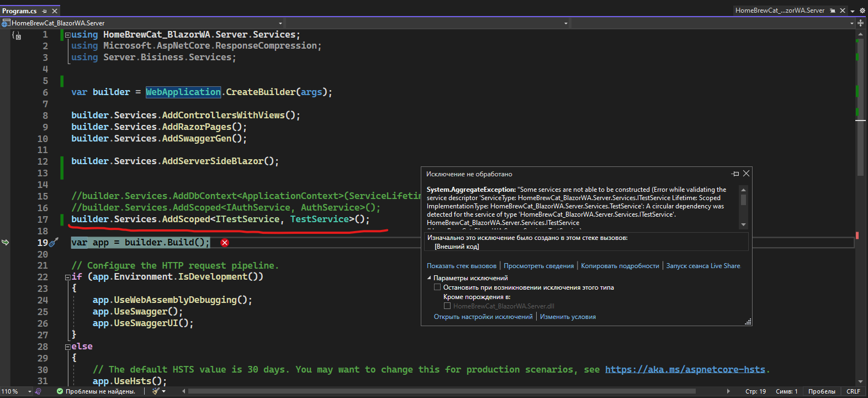868x398 pixels.
Task: Click the app.UseSwaggerUI(); line
Action: point(143,323)
